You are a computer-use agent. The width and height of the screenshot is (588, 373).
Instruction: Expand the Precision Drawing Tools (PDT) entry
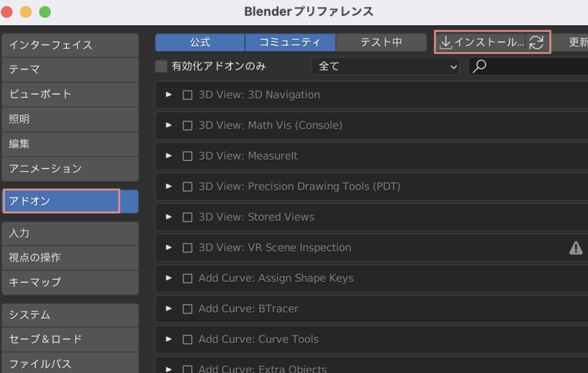click(169, 186)
